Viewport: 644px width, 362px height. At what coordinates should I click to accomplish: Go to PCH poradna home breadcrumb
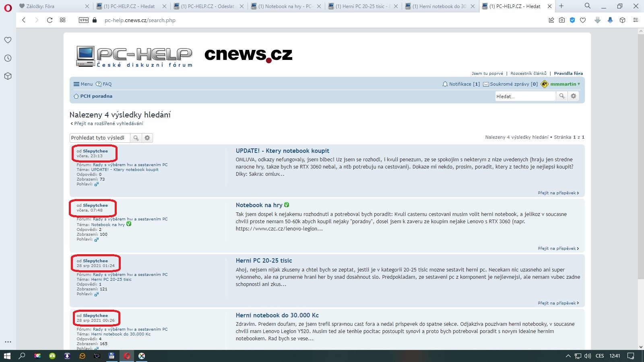click(93, 96)
